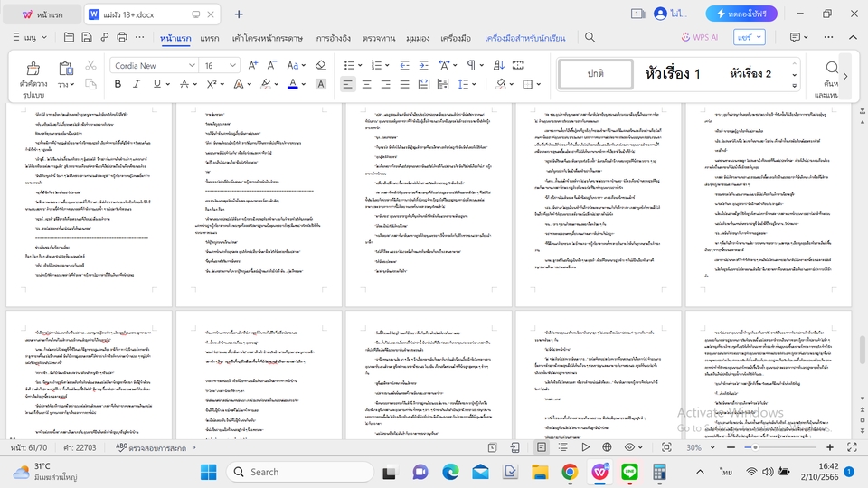Click the Shading paint bucket icon
This screenshot has width=868, height=488.
coord(501,84)
